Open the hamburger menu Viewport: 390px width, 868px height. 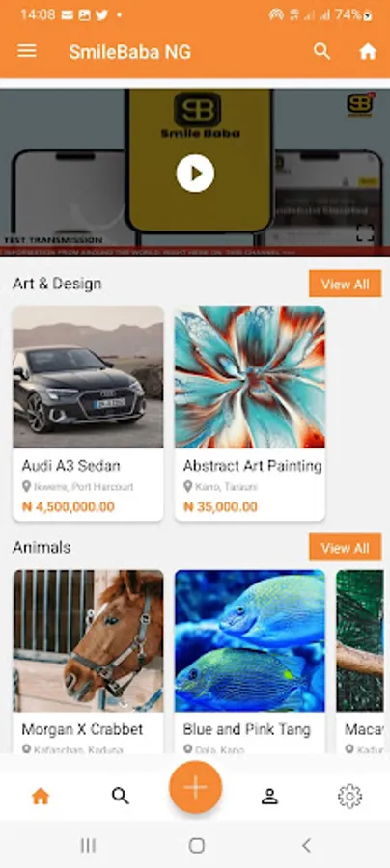coord(27,51)
